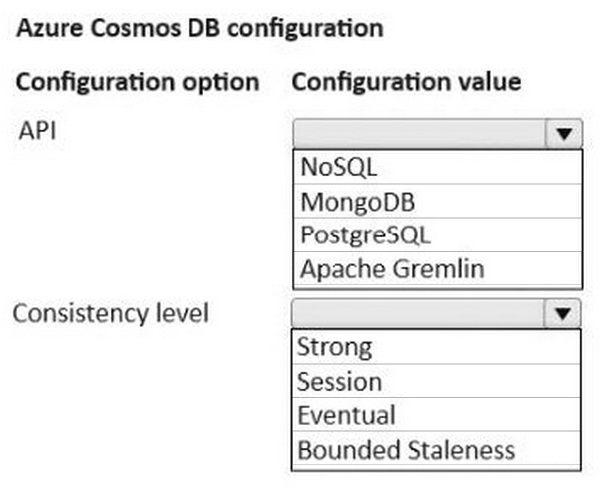Image resolution: width=600 pixels, height=492 pixels.
Task: Open the Consistency level dropdown arrow
Action: pyautogui.click(x=562, y=313)
